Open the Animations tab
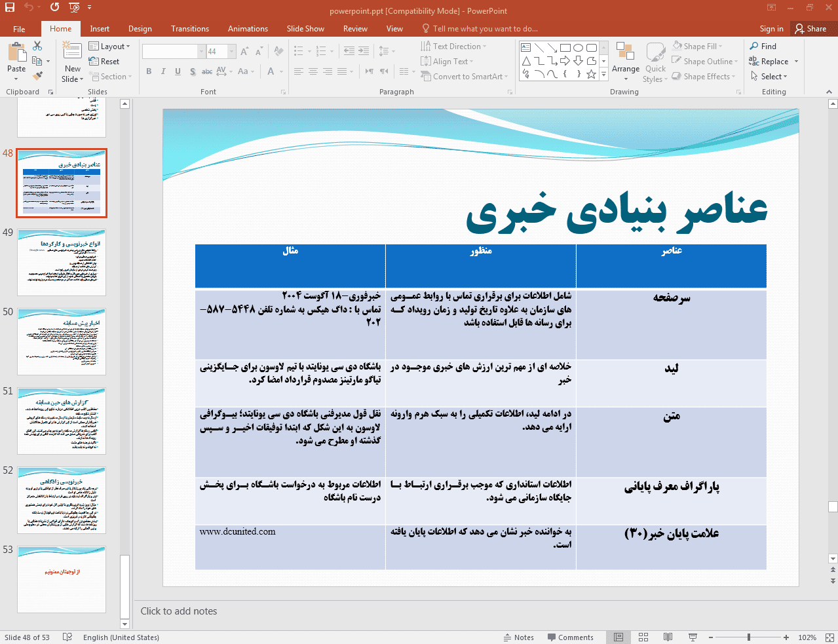This screenshot has width=838, height=644. coord(248,29)
